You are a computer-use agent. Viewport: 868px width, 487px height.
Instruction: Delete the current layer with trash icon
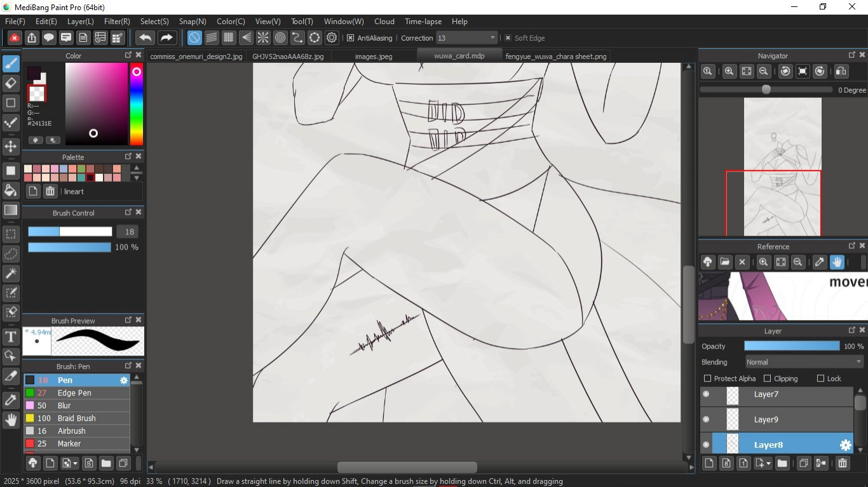842,463
